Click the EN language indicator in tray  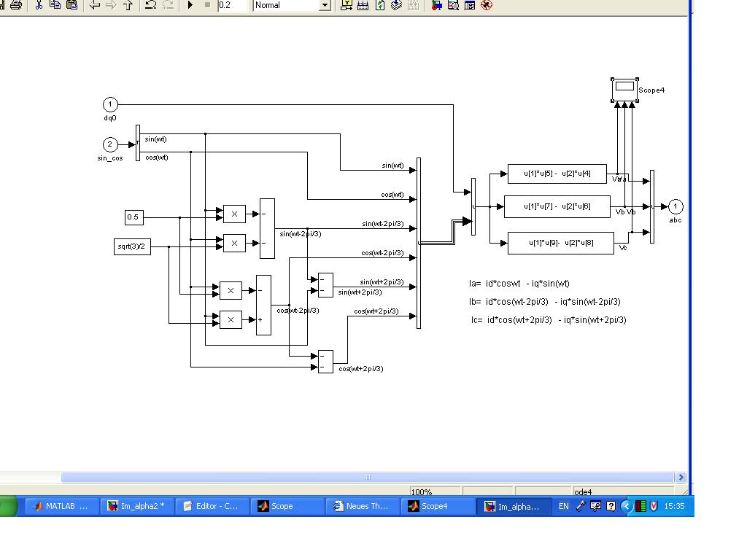click(564, 506)
